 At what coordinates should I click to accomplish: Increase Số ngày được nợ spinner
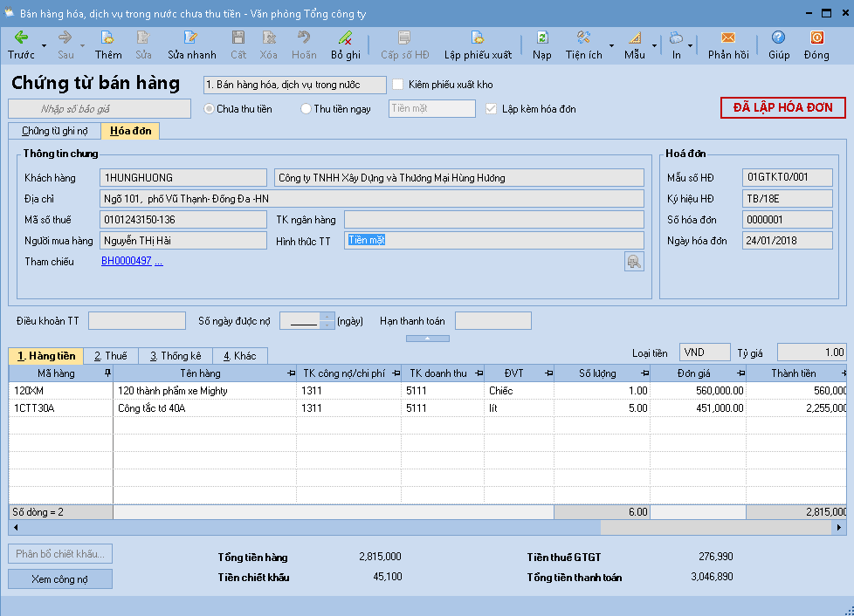coord(327,316)
